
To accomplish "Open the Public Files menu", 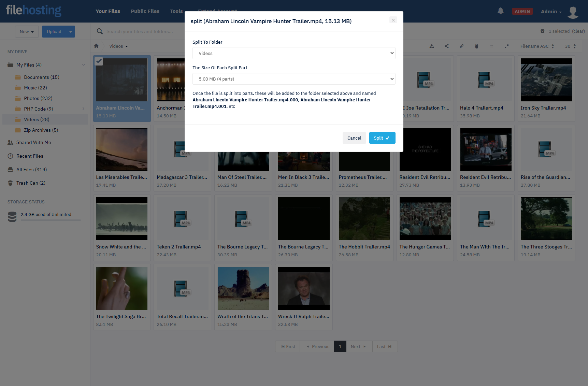I will tap(145, 11).
